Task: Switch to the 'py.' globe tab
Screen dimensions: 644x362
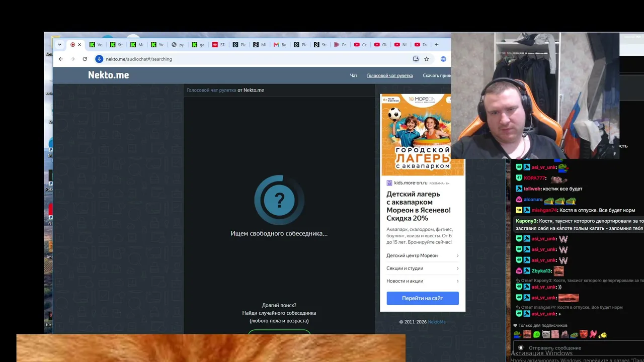Action: [178, 45]
